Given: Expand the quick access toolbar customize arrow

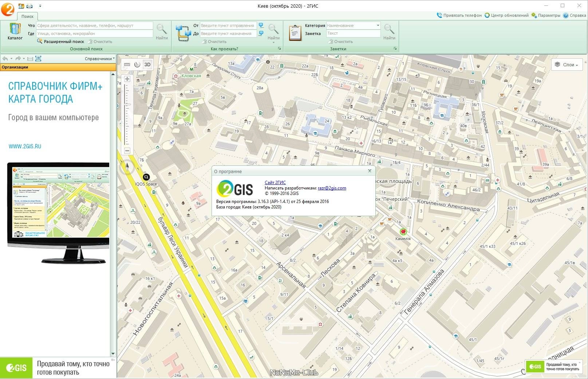Looking at the screenshot, I should pyautogui.click(x=40, y=6).
